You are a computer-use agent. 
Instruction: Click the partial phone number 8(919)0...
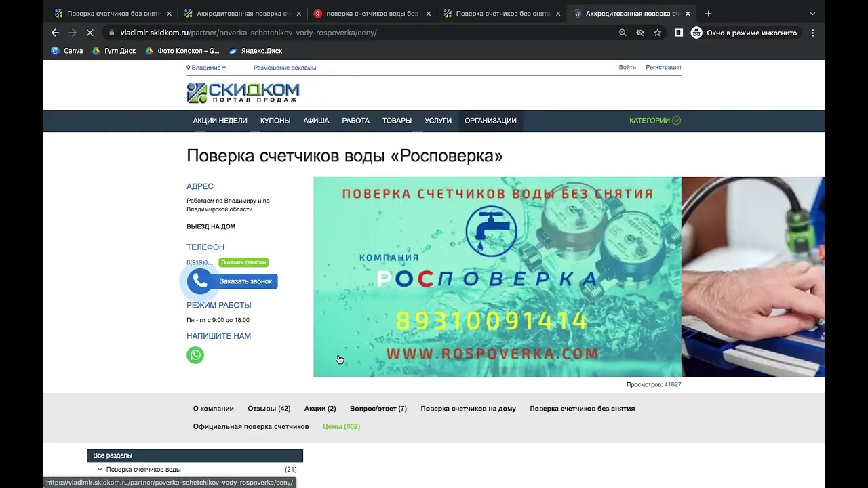pyautogui.click(x=200, y=262)
